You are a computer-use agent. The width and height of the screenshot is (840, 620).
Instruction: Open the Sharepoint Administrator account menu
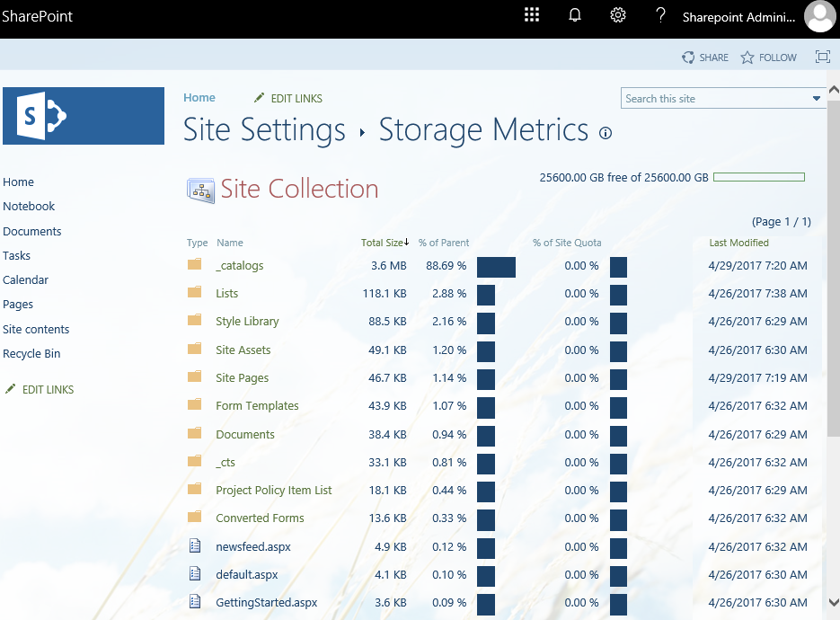739,16
